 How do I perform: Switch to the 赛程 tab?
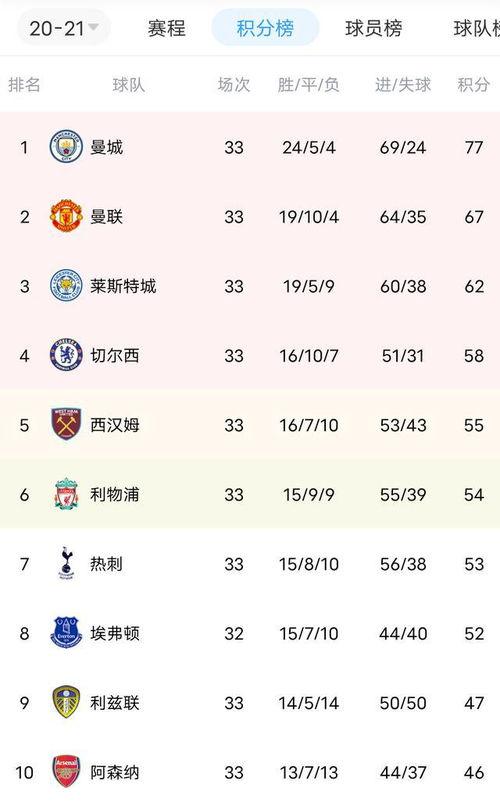click(167, 28)
